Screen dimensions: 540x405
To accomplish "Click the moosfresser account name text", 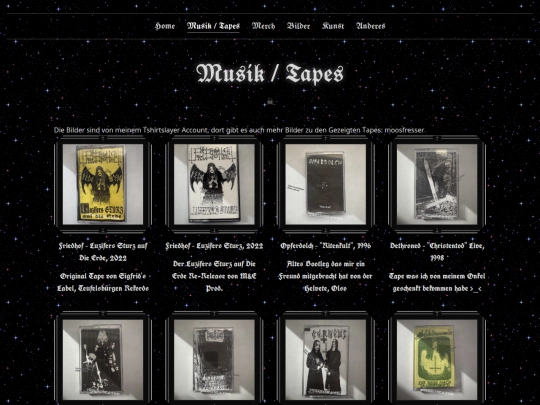I will (405, 130).
